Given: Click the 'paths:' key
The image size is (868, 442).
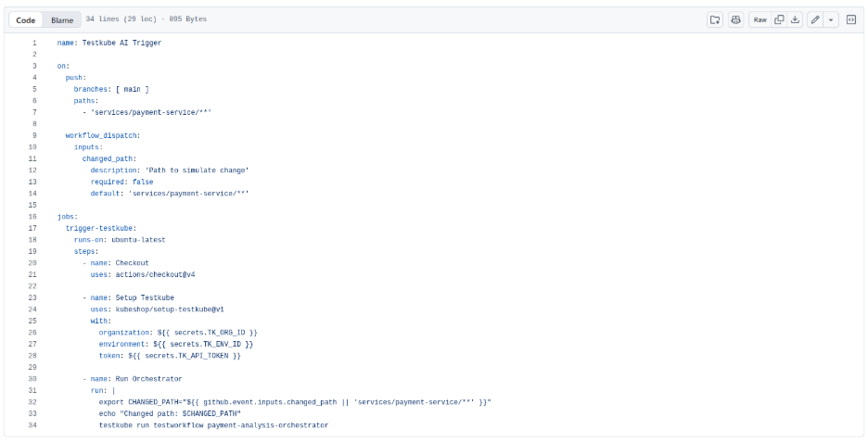Looking at the screenshot, I should (86, 101).
